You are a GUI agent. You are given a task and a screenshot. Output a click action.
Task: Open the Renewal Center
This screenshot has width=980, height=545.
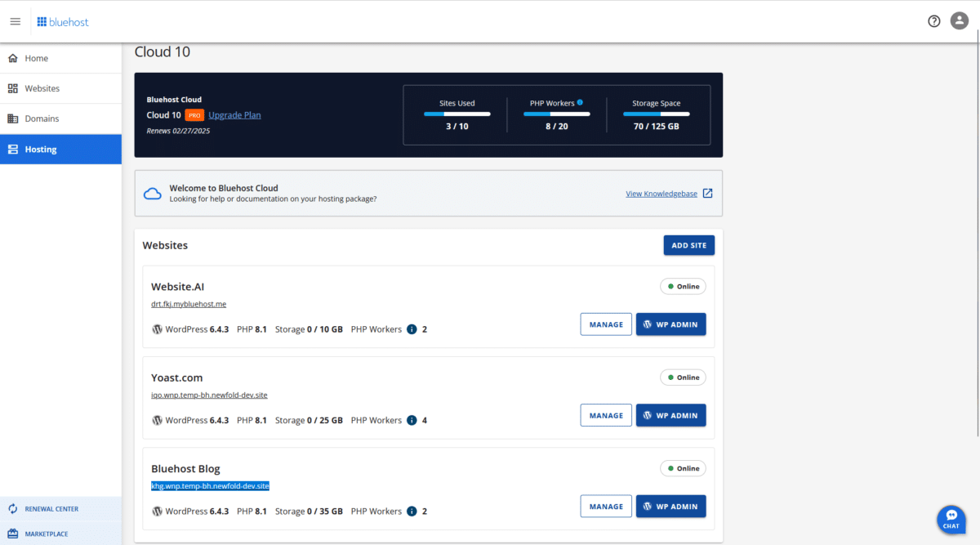click(51, 509)
